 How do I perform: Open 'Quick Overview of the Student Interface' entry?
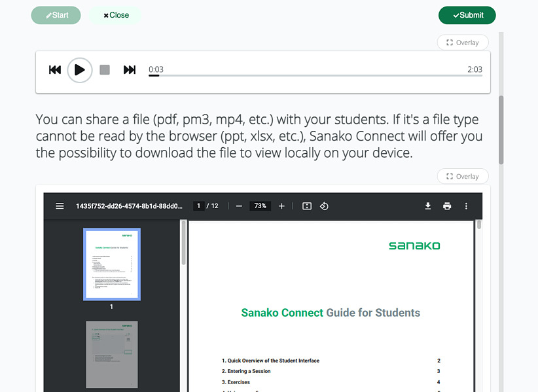pos(271,361)
